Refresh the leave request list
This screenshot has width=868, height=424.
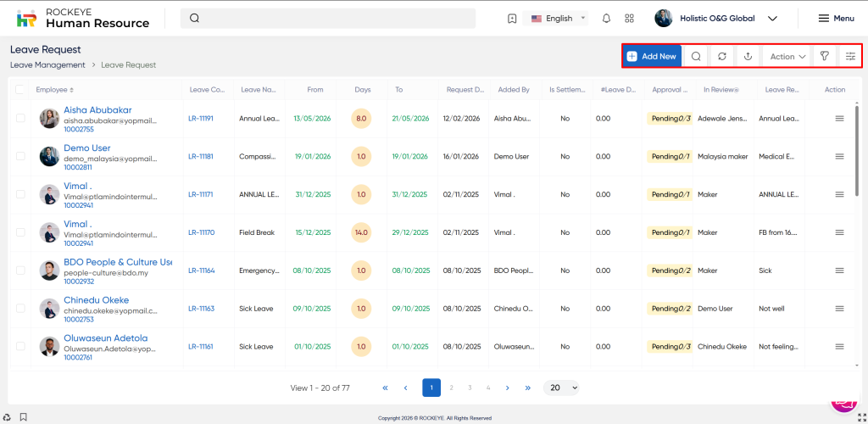(x=722, y=57)
